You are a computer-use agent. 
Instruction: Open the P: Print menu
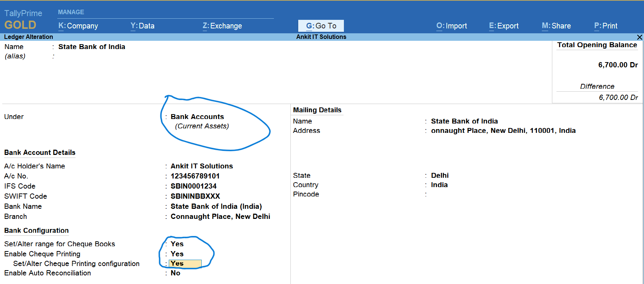coord(606,26)
